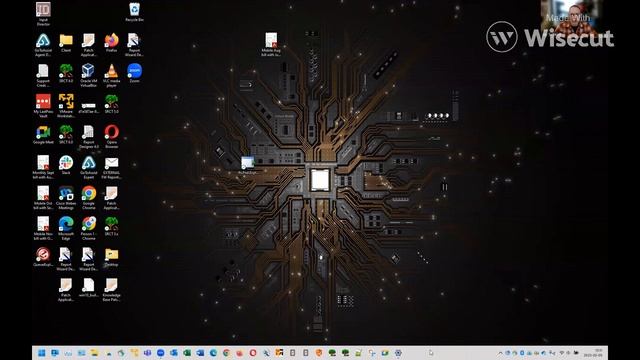This screenshot has width=640, height=360.
Task: Select the image file beside the chip graphic
Action: point(247,165)
